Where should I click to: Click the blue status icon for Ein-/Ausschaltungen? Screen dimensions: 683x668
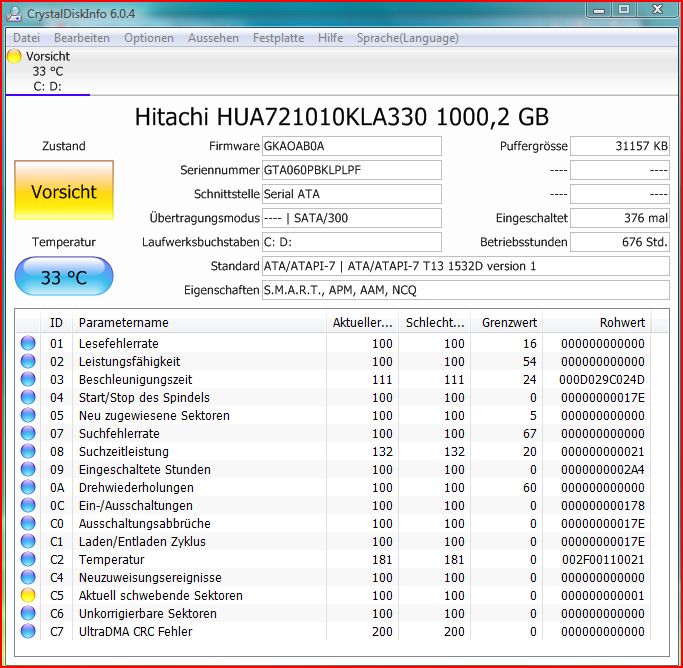pos(28,505)
